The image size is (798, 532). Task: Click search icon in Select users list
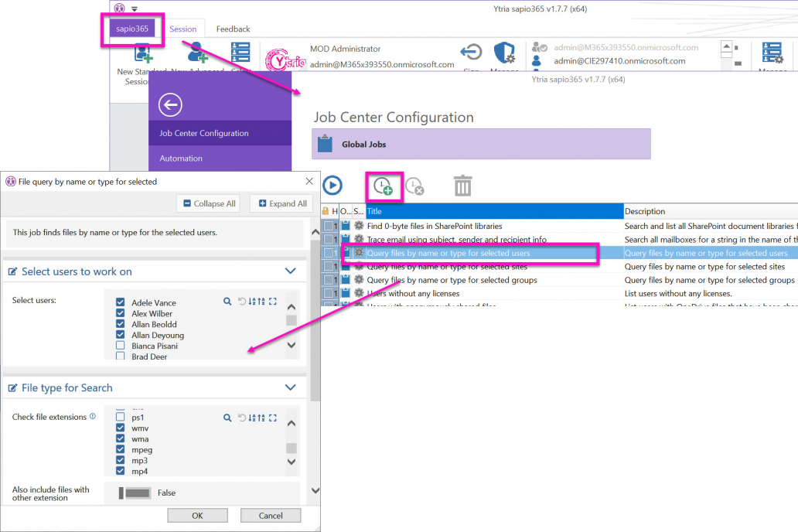[x=227, y=302]
